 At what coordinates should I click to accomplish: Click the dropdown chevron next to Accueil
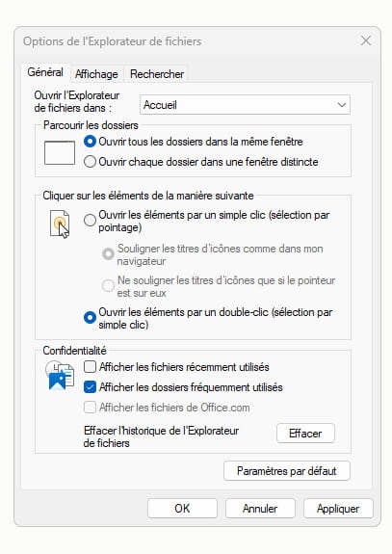341,105
